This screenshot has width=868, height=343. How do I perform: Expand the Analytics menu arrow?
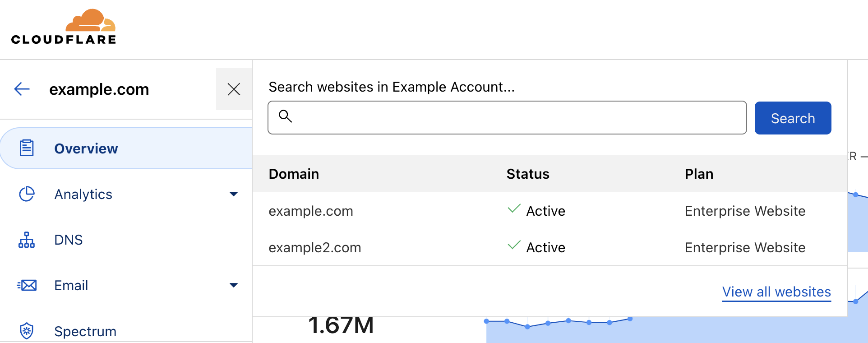point(233,194)
